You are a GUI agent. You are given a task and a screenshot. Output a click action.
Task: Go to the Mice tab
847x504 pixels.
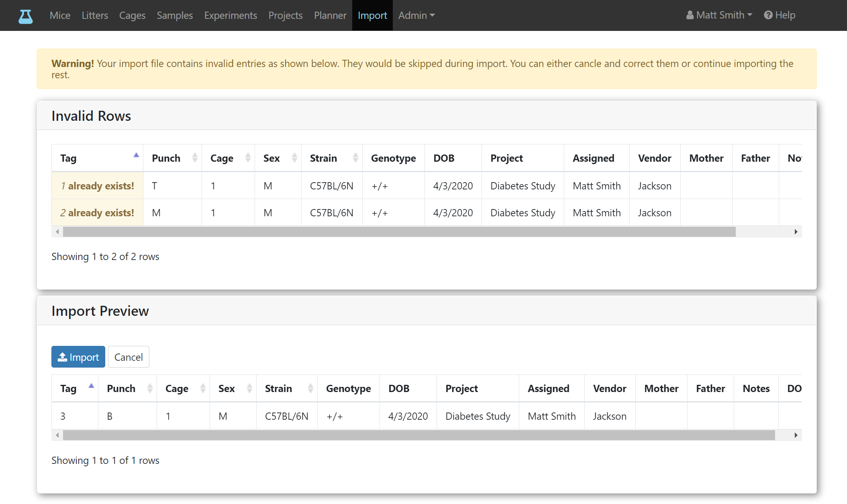click(x=60, y=15)
